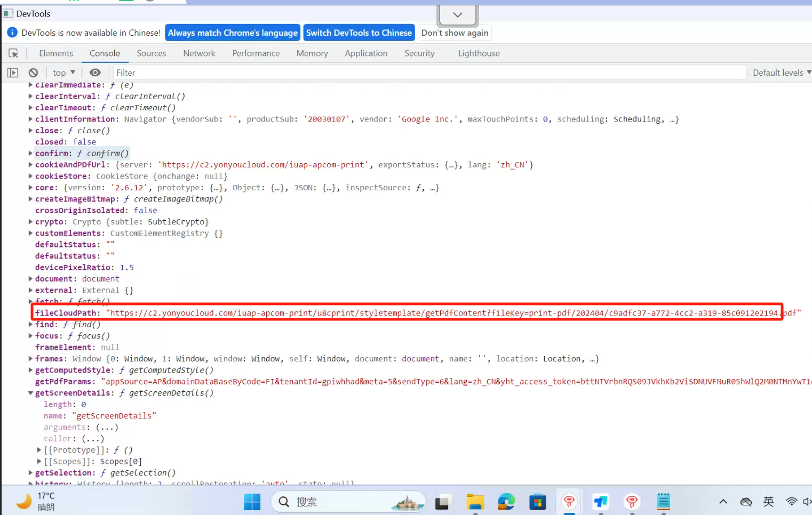Open the notepad app in the taskbar
Viewport: 812px width, 515px height.
pos(663,502)
